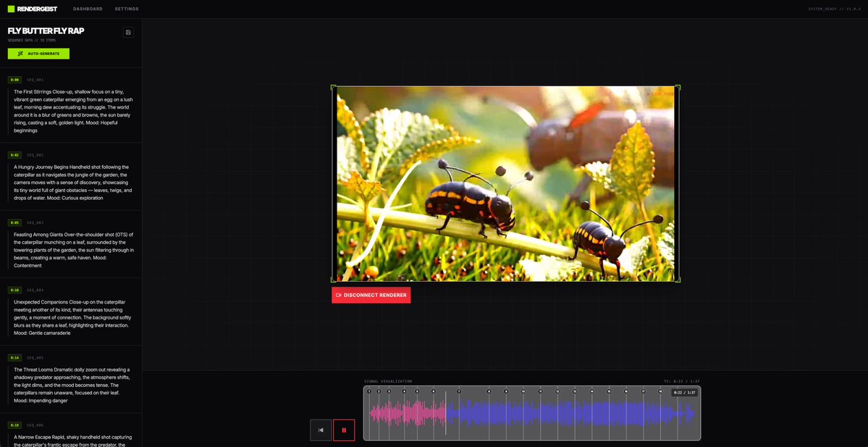Viewport: 868px width, 447px height.
Task: Click the 0:22 / 1:37 timecode badge
Action: [683, 392]
